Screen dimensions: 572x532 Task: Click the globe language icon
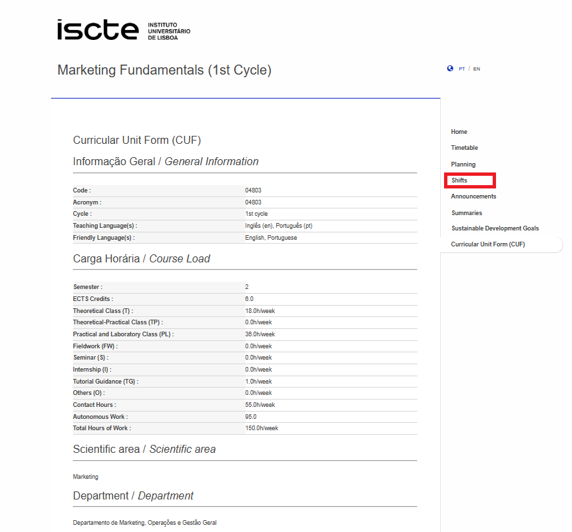[x=450, y=68]
